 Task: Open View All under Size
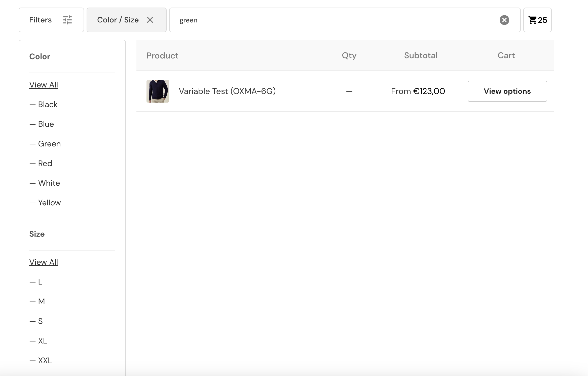(x=44, y=262)
